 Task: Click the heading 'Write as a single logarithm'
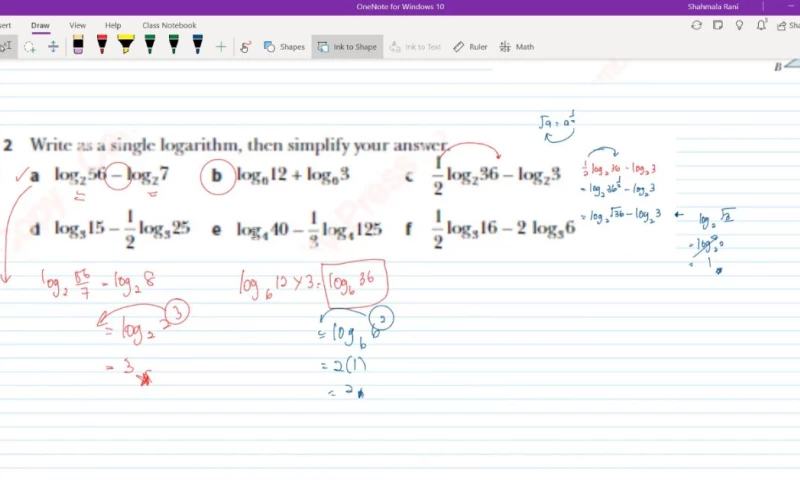[135, 145]
